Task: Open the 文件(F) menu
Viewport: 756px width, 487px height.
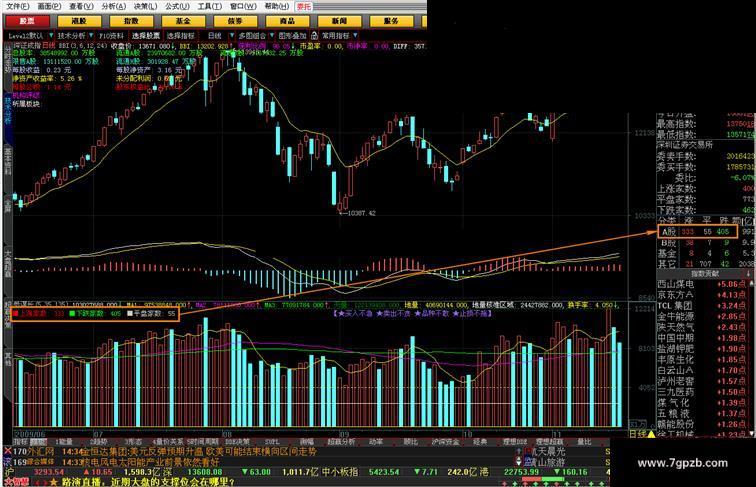Action: (18, 6)
